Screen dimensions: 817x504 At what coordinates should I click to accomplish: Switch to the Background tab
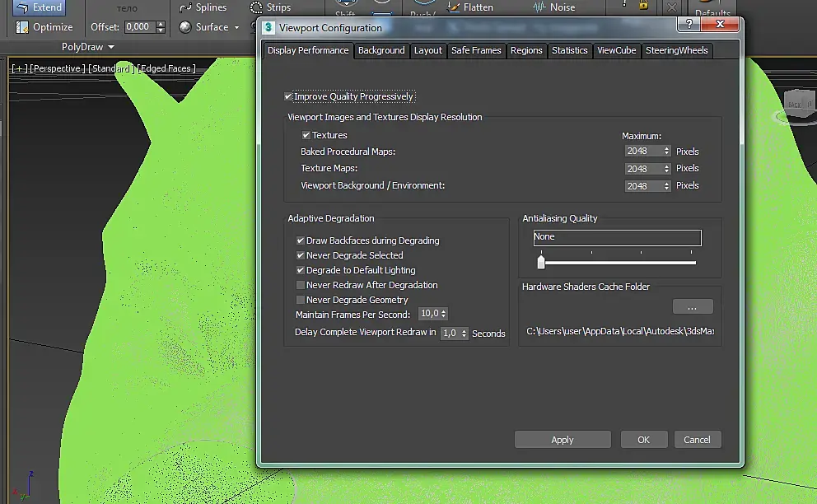(381, 50)
